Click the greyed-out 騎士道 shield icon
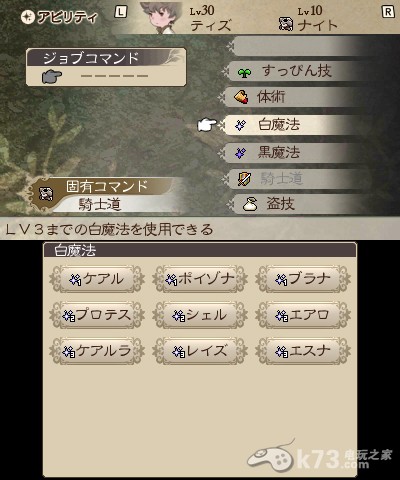The height and width of the screenshot is (480, 400). pos(245,179)
